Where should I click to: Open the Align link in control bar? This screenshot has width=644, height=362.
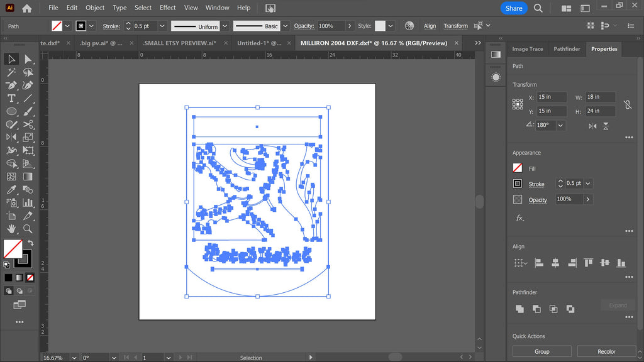click(x=430, y=26)
